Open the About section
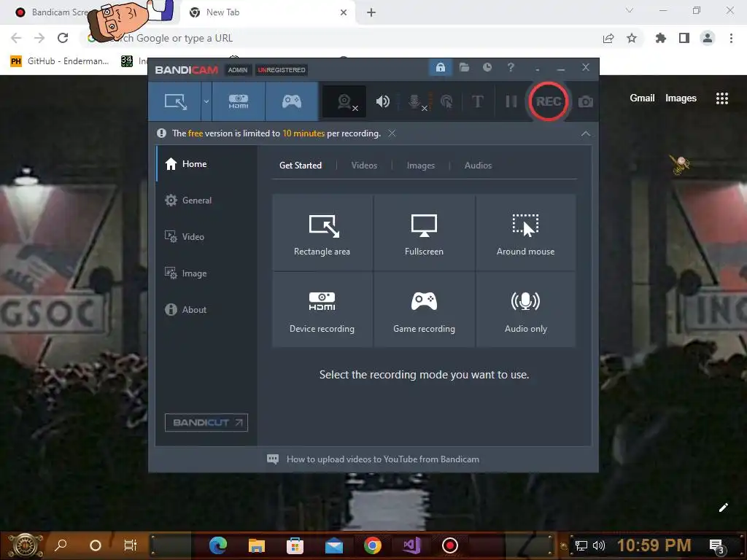Screen dimensions: 747x560 click(206, 309)
